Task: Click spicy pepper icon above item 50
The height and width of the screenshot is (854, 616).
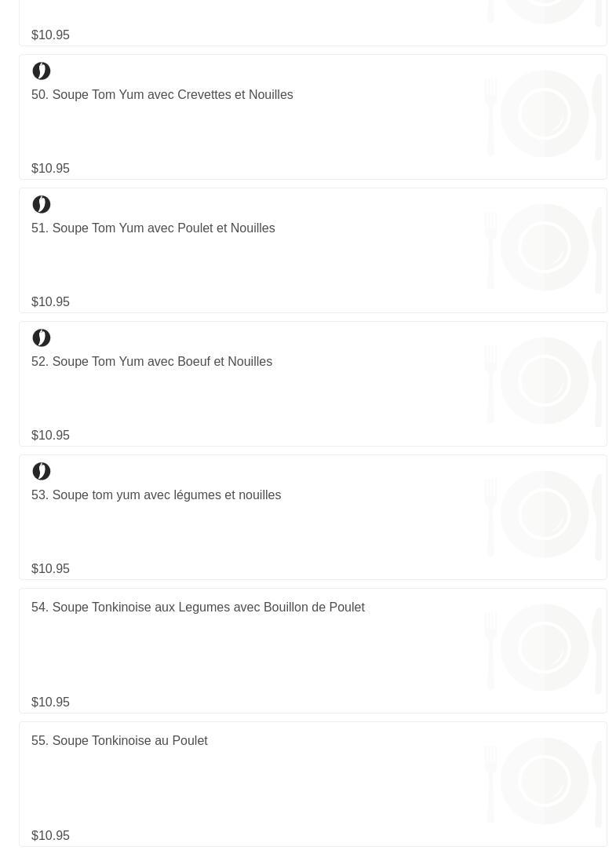Action: pyautogui.click(x=42, y=71)
